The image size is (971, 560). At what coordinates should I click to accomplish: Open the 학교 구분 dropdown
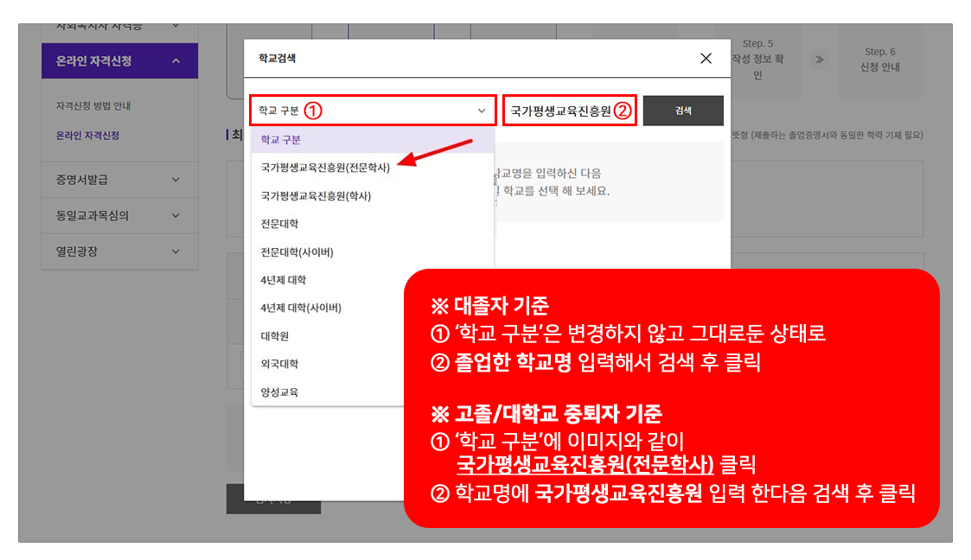372,111
